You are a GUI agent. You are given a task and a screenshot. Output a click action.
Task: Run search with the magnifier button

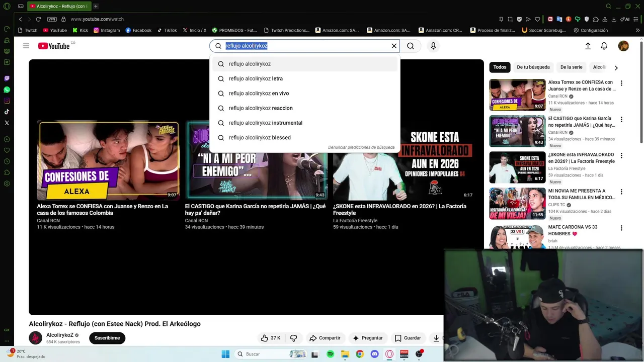pyautogui.click(x=411, y=46)
